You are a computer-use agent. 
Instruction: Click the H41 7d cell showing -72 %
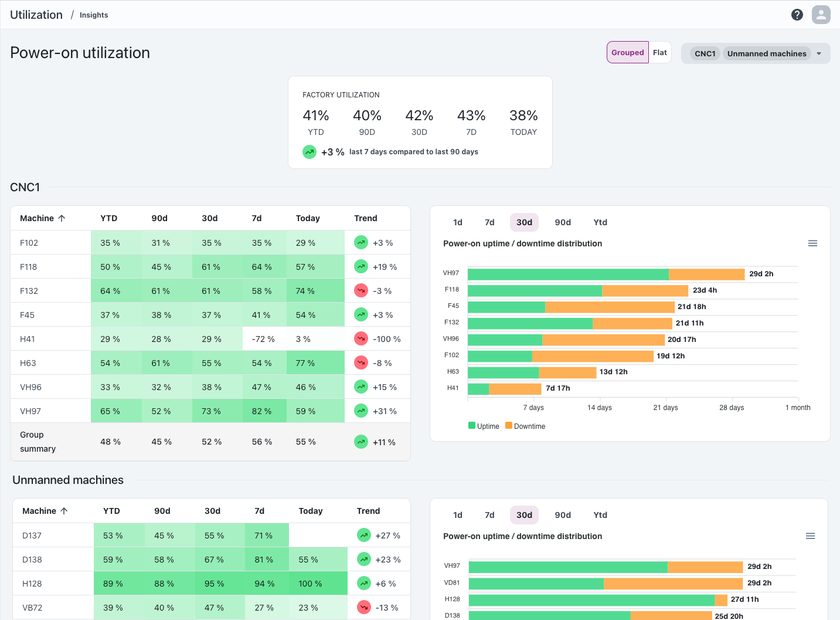point(263,339)
